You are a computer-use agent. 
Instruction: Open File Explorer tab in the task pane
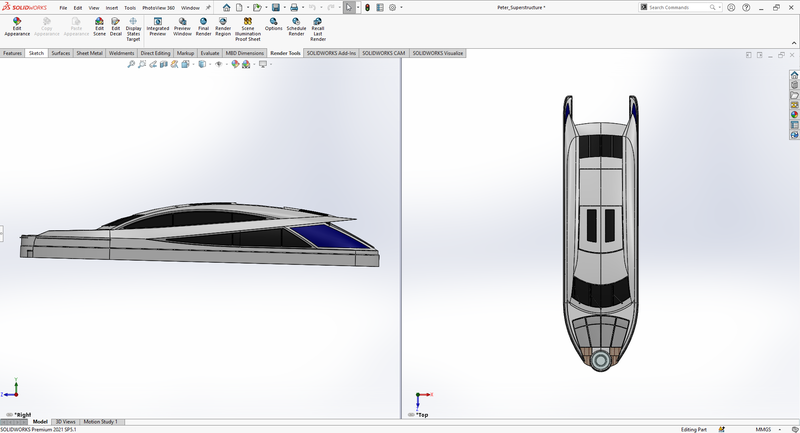[x=794, y=95]
